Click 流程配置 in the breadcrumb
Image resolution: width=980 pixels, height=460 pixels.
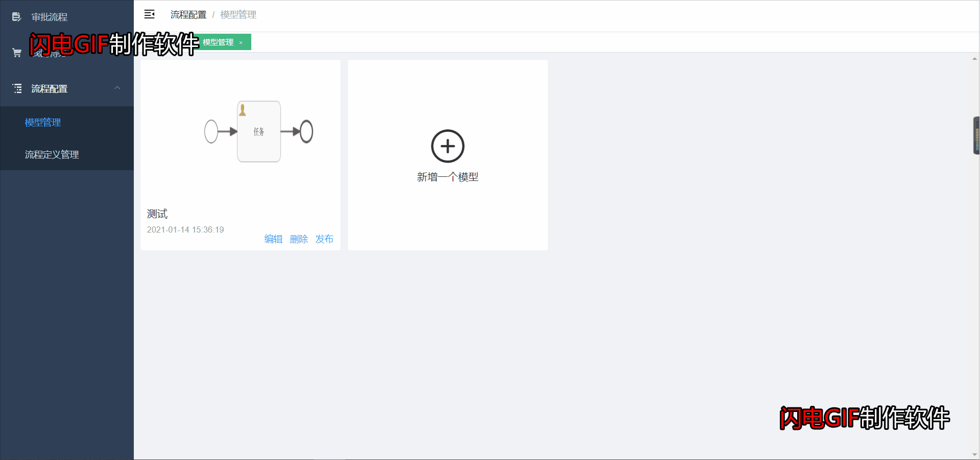tap(188, 15)
